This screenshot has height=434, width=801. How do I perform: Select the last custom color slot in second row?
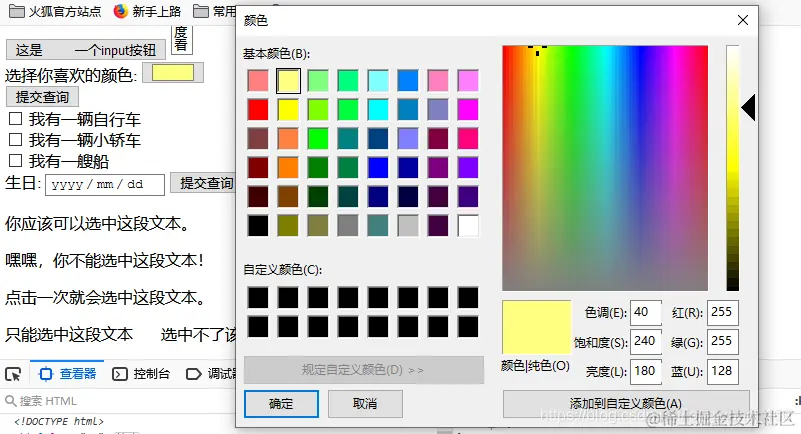point(468,327)
